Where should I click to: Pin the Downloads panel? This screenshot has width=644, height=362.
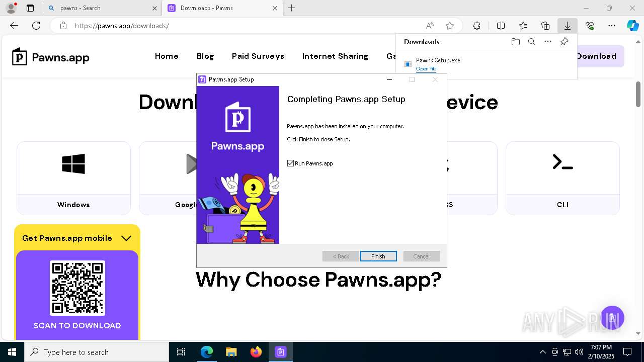(x=564, y=42)
